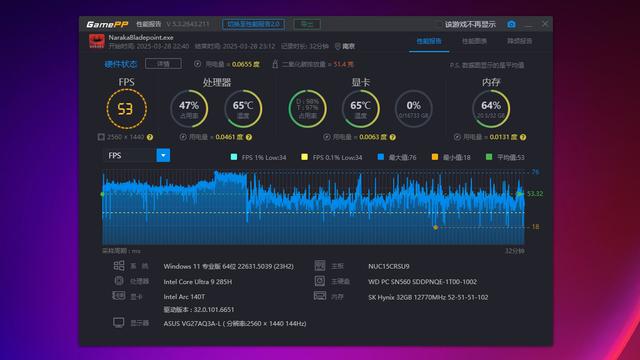The width and height of the screenshot is (640, 360).
Task: Click the green export button in the title bar
Action: pos(307,24)
